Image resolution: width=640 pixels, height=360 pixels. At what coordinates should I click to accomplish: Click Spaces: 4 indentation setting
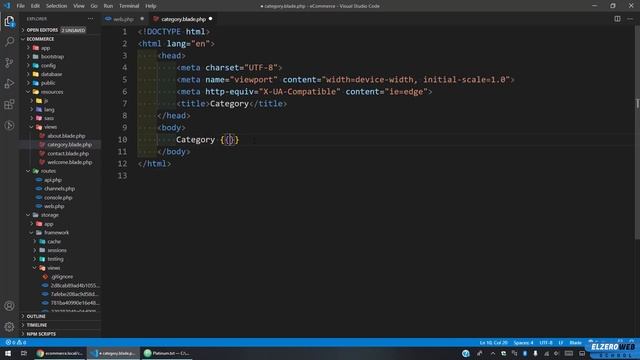click(x=523, y=342)
